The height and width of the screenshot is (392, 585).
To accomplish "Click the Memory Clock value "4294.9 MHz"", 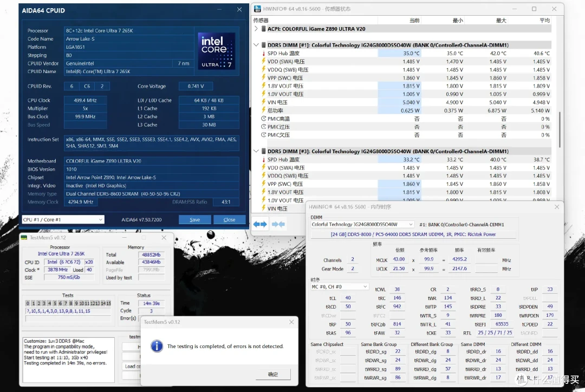I will (x=81, y=202).
